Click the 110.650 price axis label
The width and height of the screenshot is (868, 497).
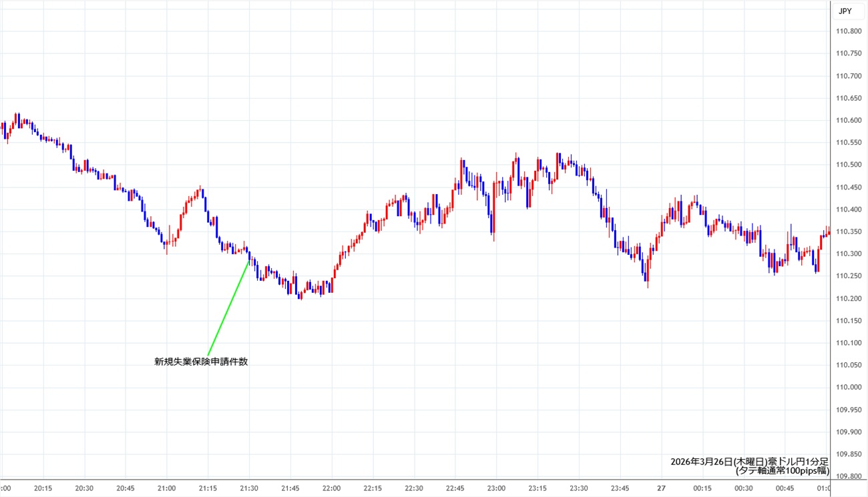848,98
